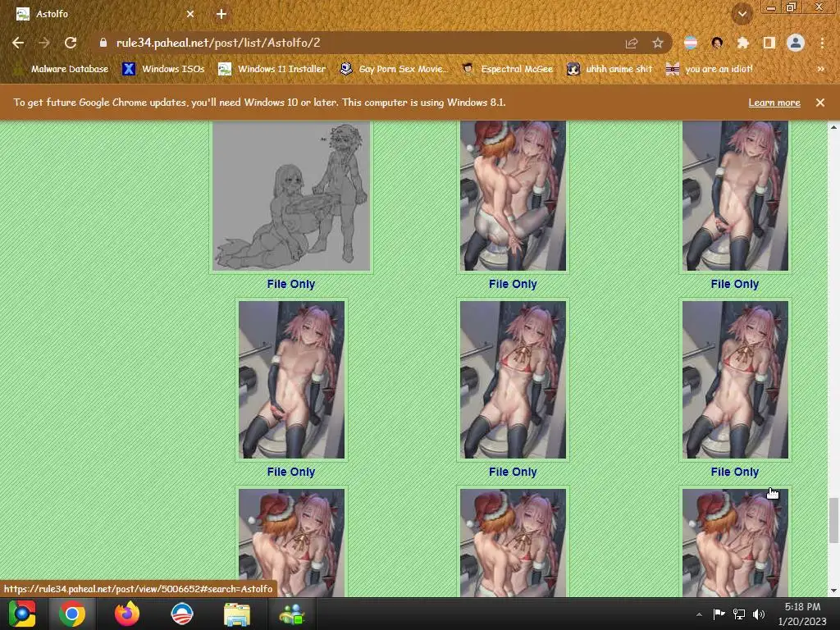Image resolution: width=840 pixels, height=630 pixels.
Task: Open the network tray icon
Action: click(739, 614)
